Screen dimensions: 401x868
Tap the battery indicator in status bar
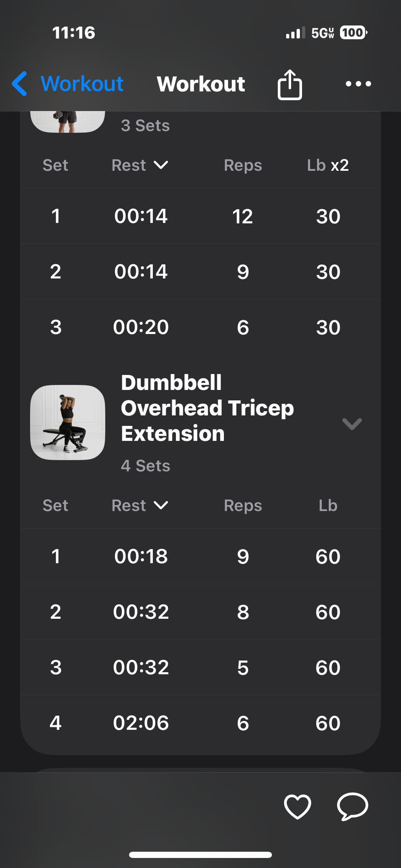353,33
